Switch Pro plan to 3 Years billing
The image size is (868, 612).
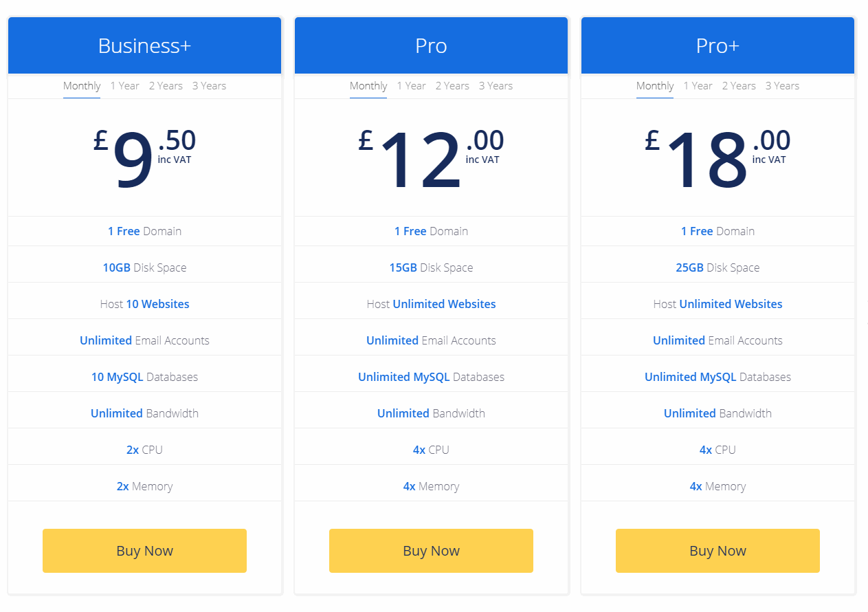[x=496, y=85]
